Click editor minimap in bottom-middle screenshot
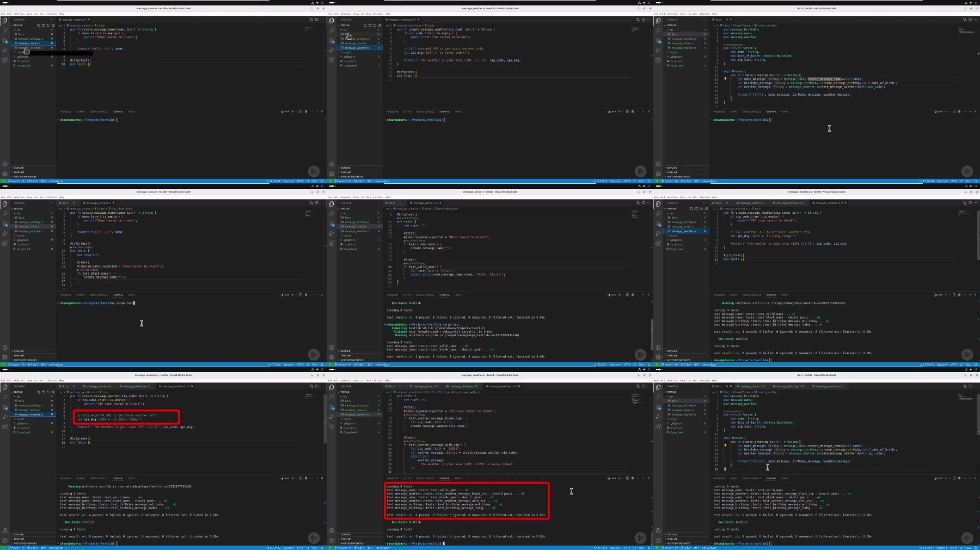 click(x=638, y=399)
